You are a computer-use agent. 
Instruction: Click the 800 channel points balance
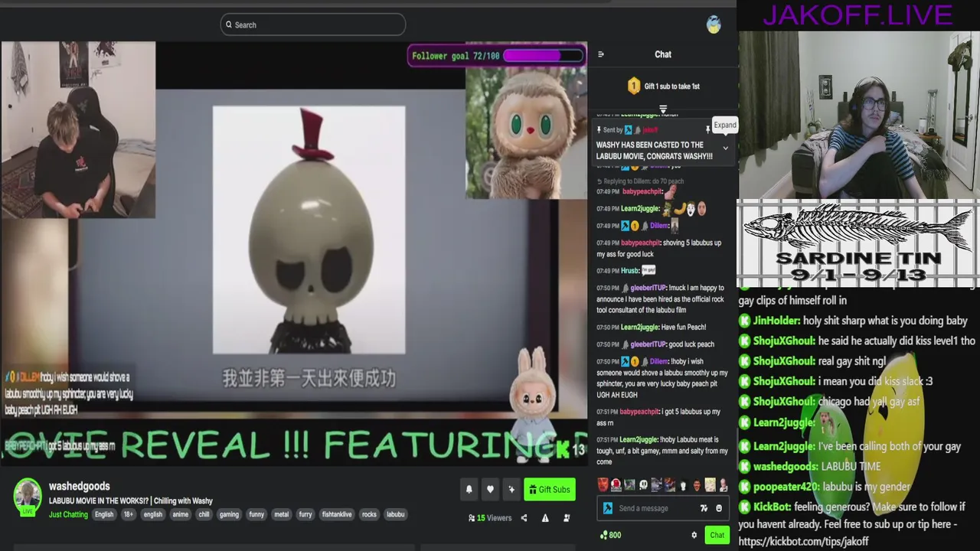tap(610, 535)
